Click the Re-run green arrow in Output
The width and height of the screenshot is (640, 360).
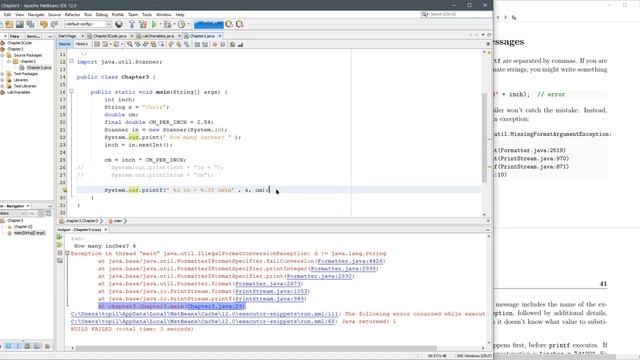[60, 237]
